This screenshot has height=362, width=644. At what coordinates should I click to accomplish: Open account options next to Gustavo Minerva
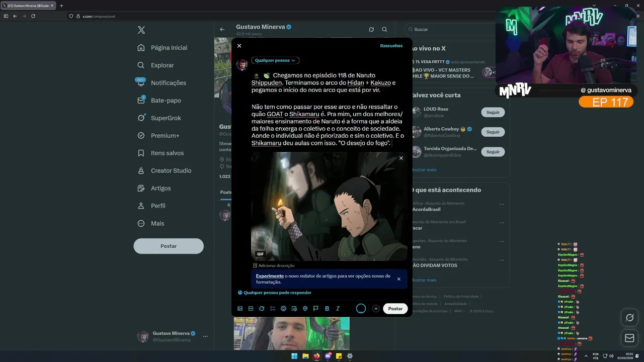tap(205, 336)
